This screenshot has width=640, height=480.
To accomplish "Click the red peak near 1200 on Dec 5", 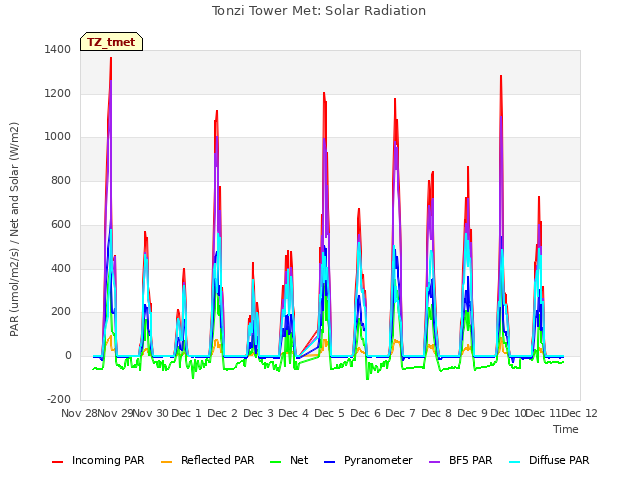I will click(x=324, y=94).
